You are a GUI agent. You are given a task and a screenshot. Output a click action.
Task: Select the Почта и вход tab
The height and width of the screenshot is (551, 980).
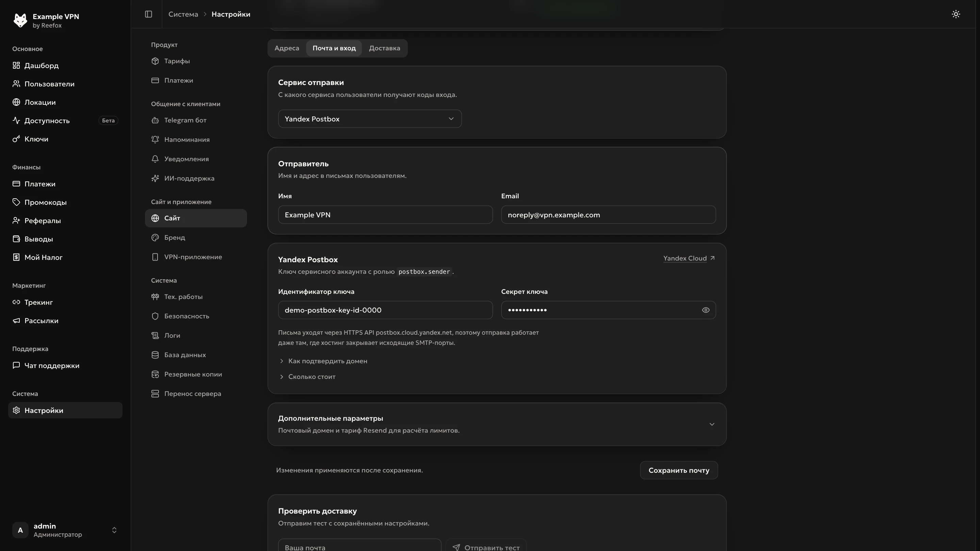[x=334, y=48]
